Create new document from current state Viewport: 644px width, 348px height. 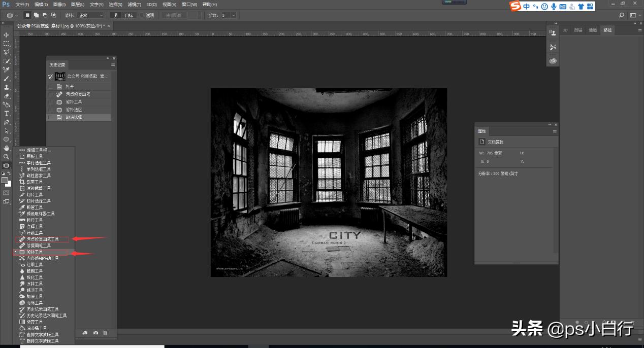[x=86, y=333]
